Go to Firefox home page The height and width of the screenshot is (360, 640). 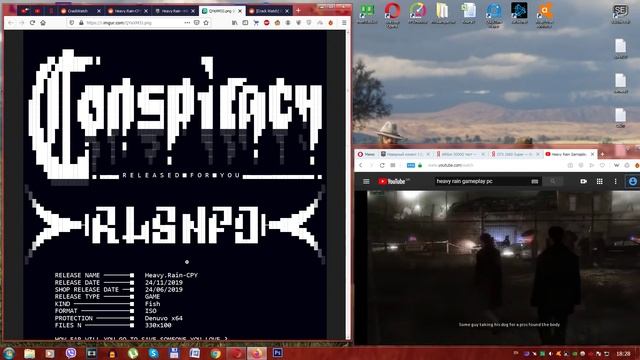tap(43, 23)
